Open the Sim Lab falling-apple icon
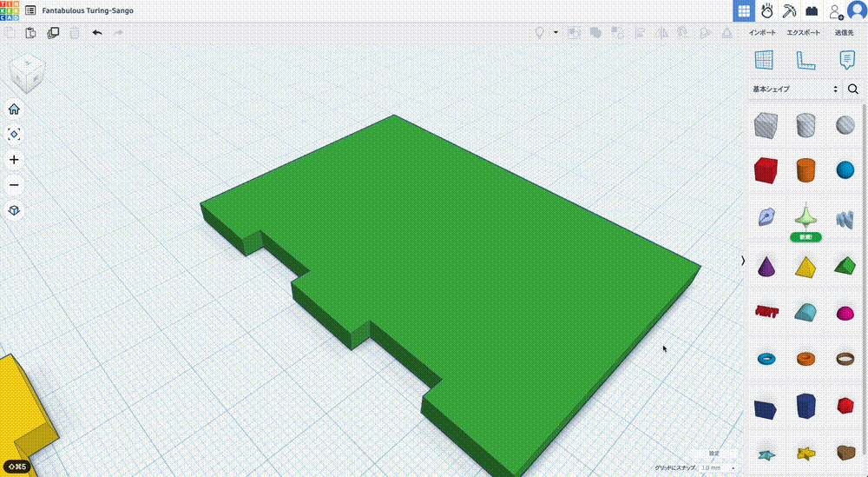Image resolution: width=868 pixels, height=477 pixels. [x=767, y=11]
